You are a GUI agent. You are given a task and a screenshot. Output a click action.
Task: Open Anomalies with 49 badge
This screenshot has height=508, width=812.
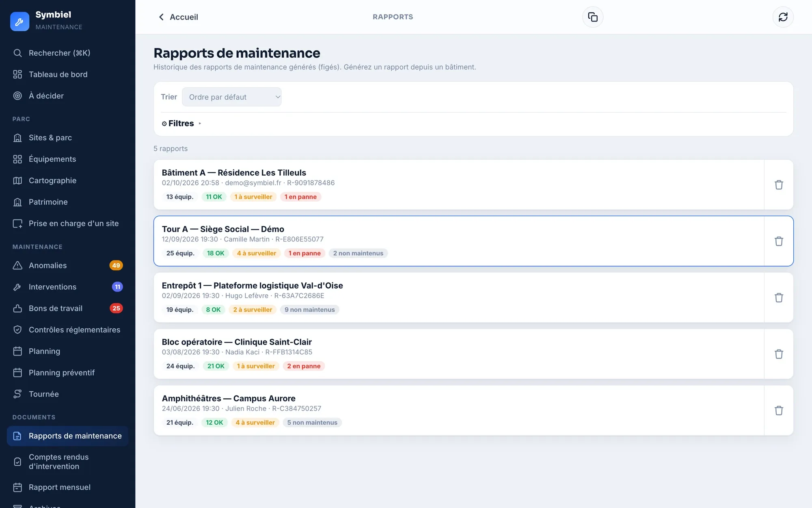tap(67, 265)
